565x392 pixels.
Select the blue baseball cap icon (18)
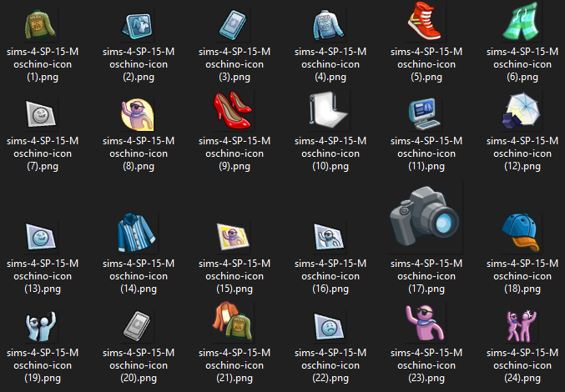click(x=521, y=232)
